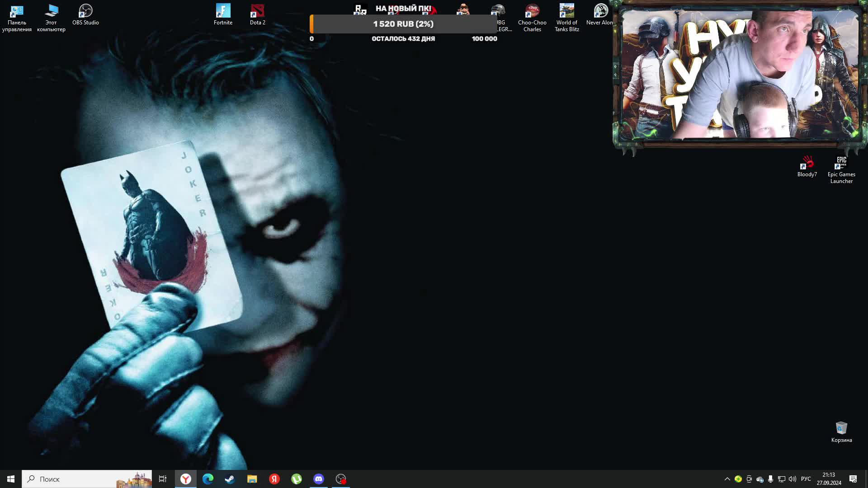Open Discord from the taskbar
The image size is (868, 488).
[319, 479]
